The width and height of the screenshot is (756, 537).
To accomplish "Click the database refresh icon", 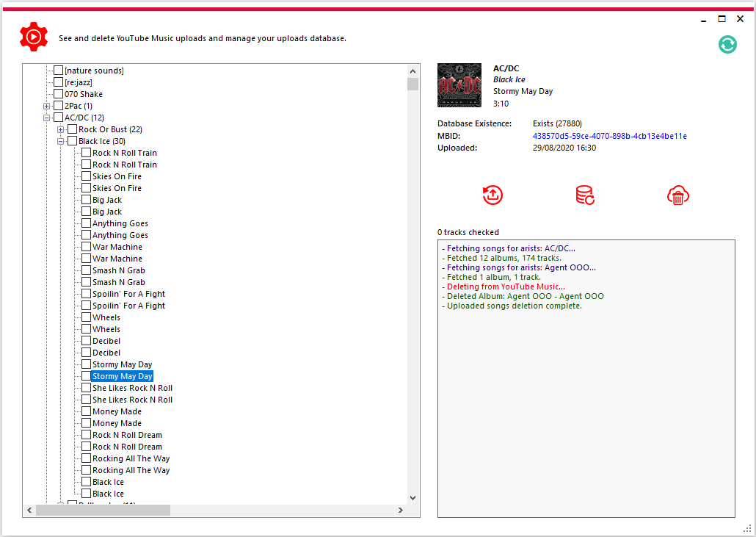I will tap(585, 195).
